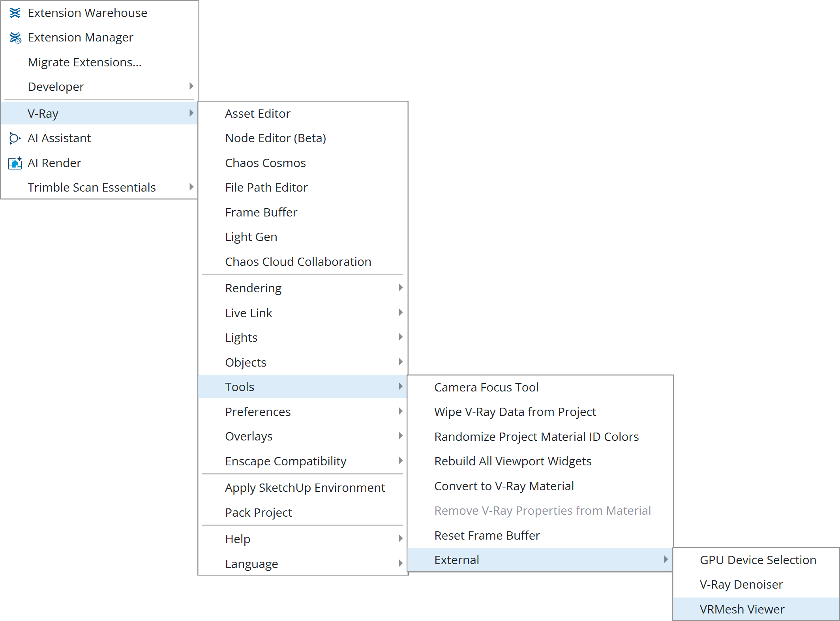Launch VRMesh Viewer
This screenshot has height=621, width=840.
tap(756, 609)
